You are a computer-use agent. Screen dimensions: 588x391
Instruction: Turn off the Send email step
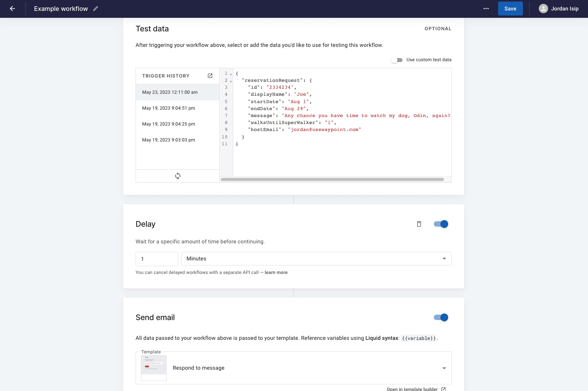coord(441,317)
